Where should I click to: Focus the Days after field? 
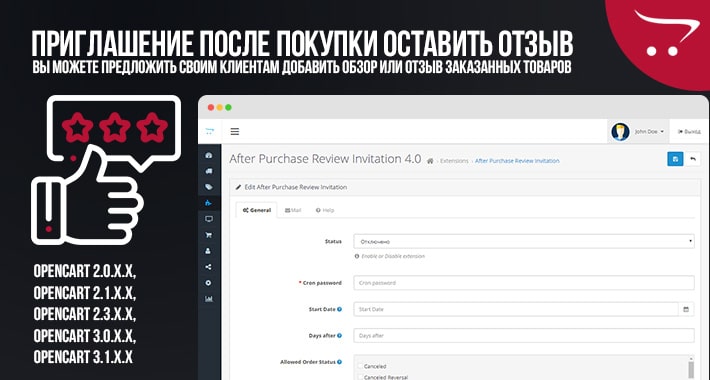tap(523, 336)
